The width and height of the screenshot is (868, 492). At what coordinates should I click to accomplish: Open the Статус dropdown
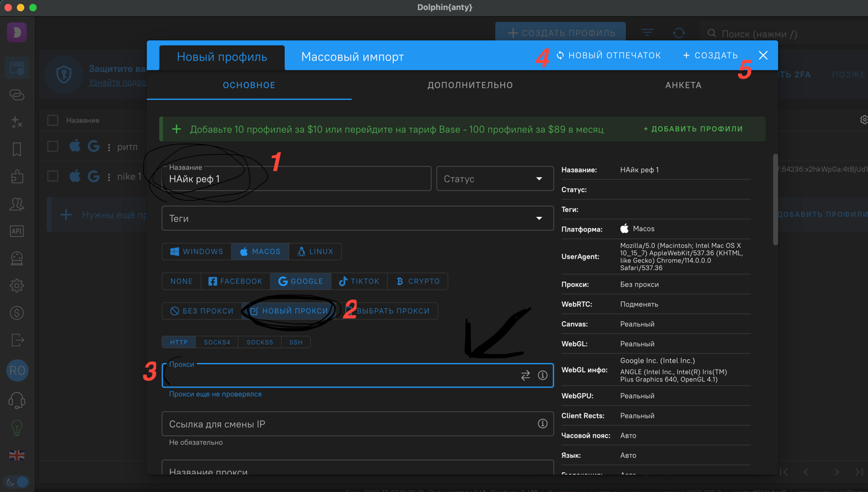pos(495,179)
